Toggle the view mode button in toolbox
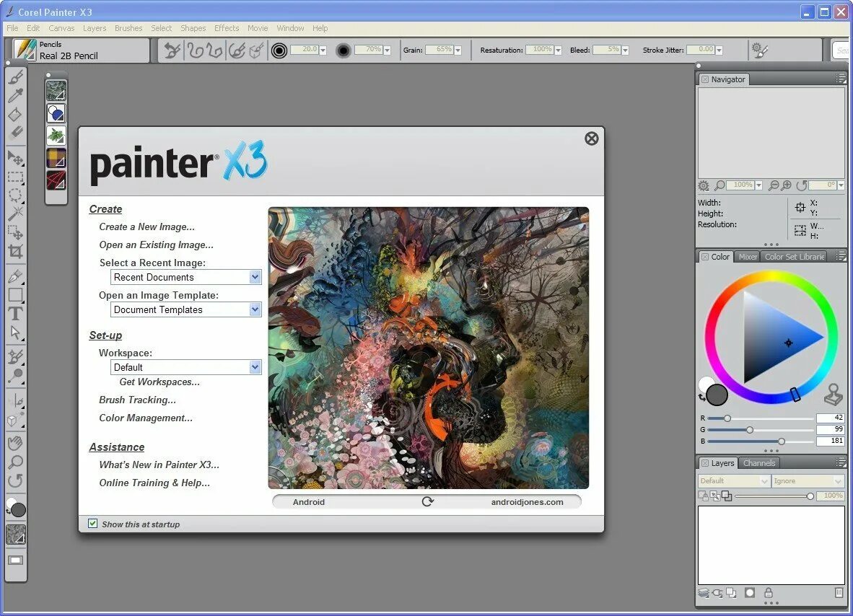Viewport: 853px width, 616px height. (x=16, y=560)
